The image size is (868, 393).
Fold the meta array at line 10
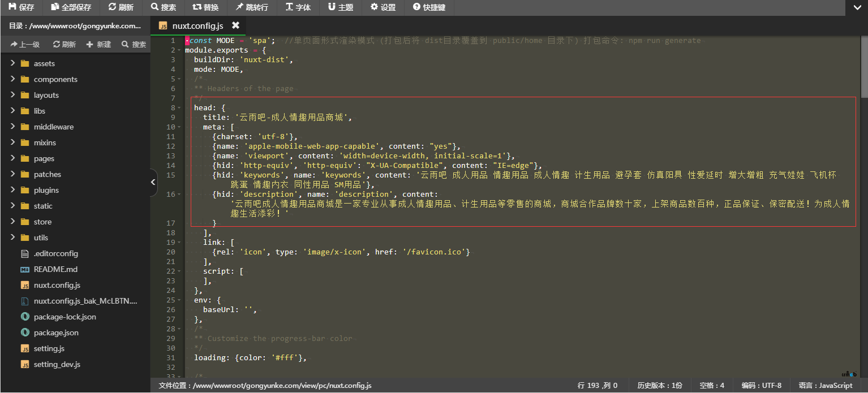click(x=180, y=127)
